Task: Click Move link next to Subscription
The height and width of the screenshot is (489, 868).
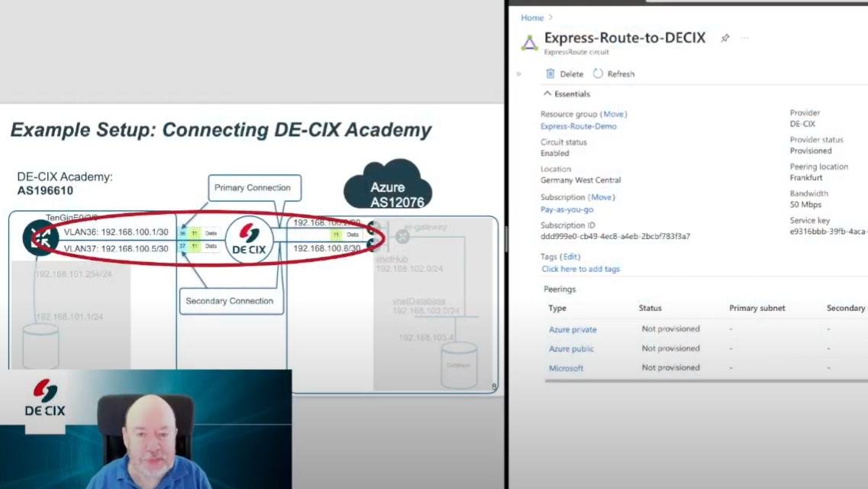Action: 601,197
